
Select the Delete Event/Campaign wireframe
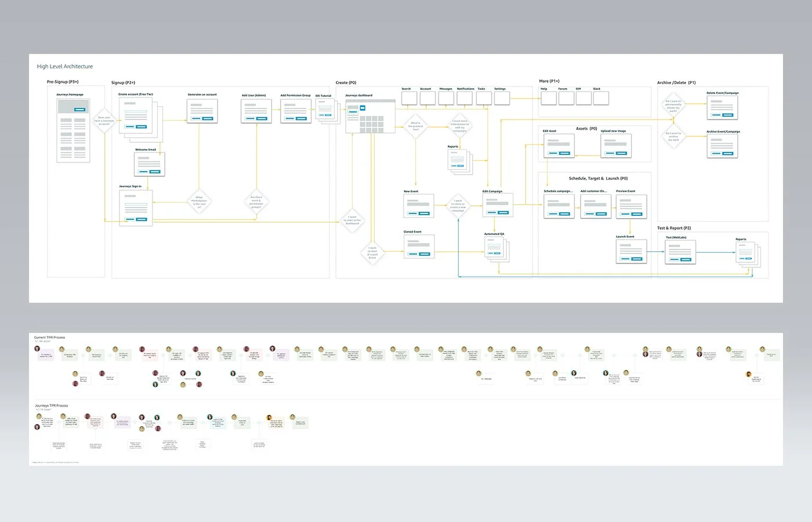point(722,107)
